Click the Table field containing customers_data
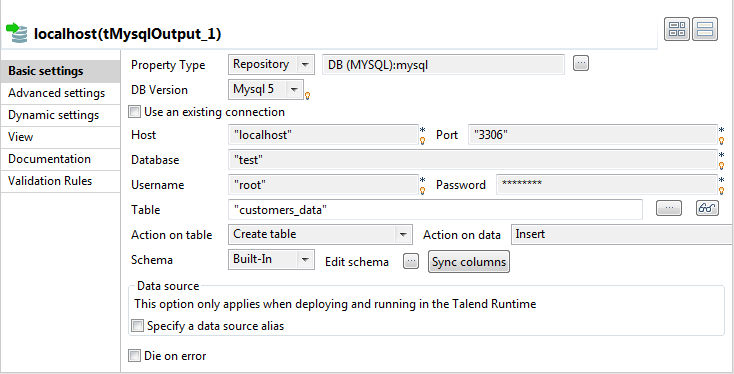 coord(435,210)
